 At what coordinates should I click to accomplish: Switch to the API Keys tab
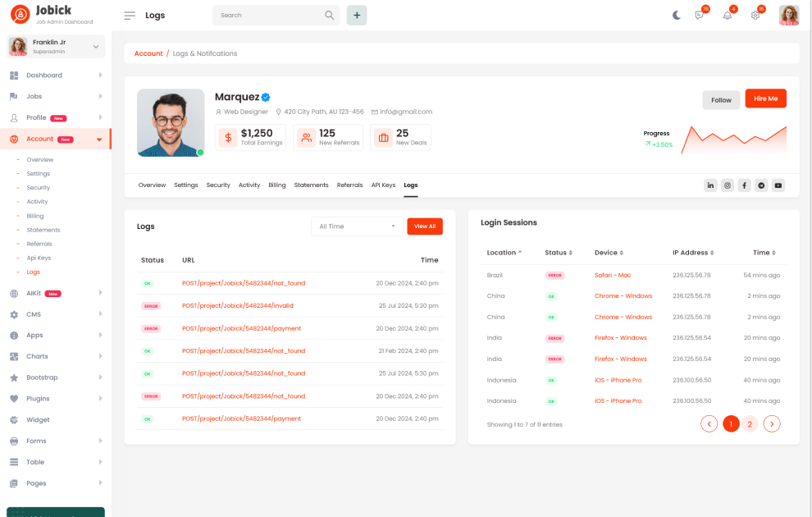tap(383, 185)
